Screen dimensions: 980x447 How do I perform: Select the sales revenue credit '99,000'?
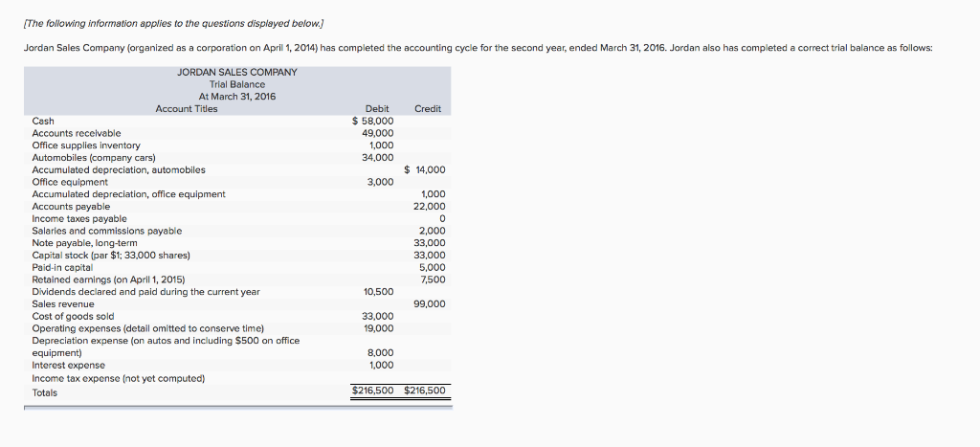[430, 304]
